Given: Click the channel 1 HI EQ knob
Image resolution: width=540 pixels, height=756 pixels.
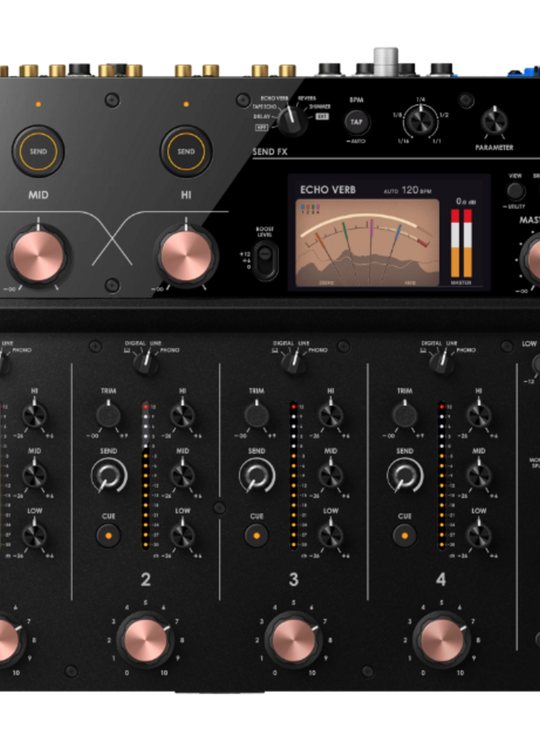Looking at the screenshot, I should click(x=34, y=415).
